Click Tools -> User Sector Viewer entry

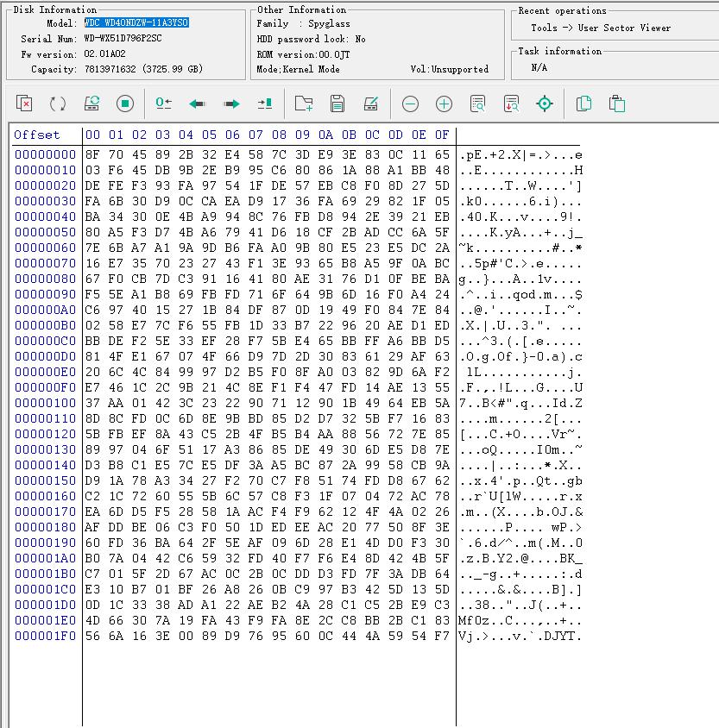pos(601,28)
